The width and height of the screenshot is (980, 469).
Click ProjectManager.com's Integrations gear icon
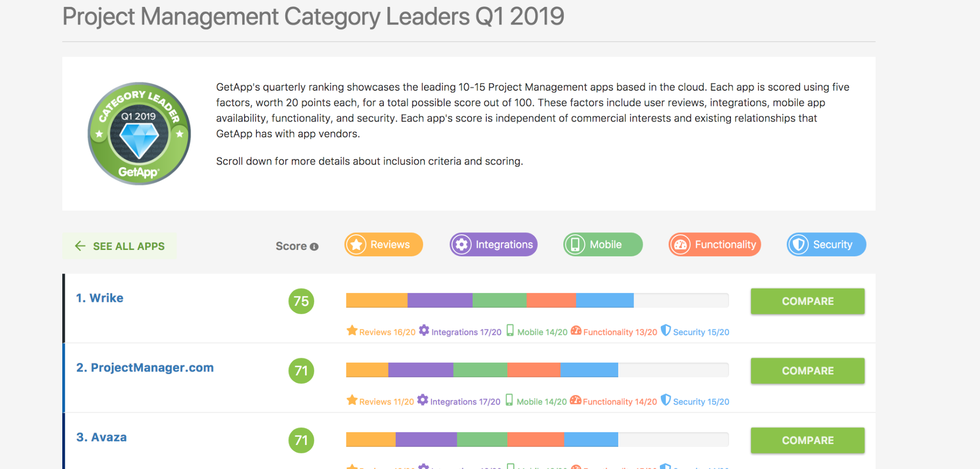pos(423,400)
